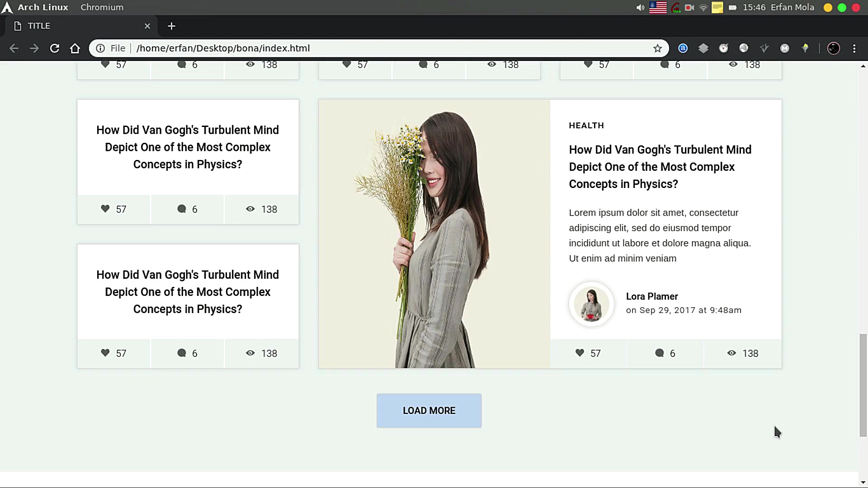Bookmark this page with the star icon
This screenshot has height=488, width=868.
[657, 48]
